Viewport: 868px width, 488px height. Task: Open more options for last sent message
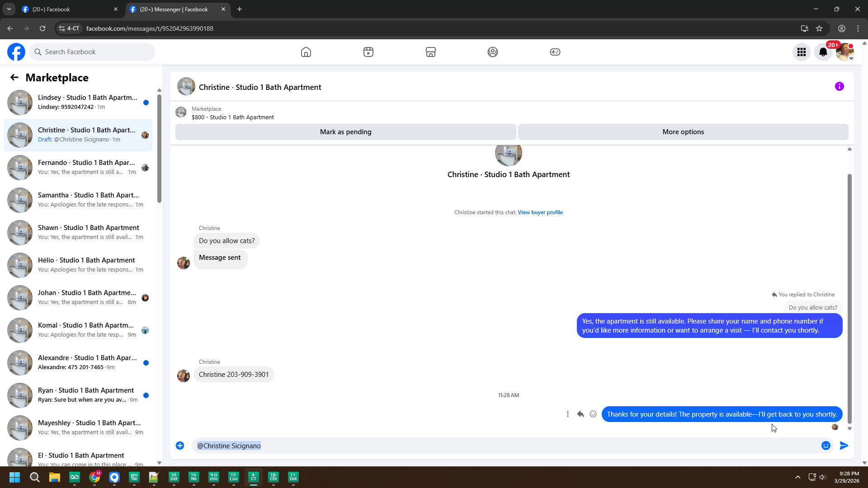[x=568, y=414]
